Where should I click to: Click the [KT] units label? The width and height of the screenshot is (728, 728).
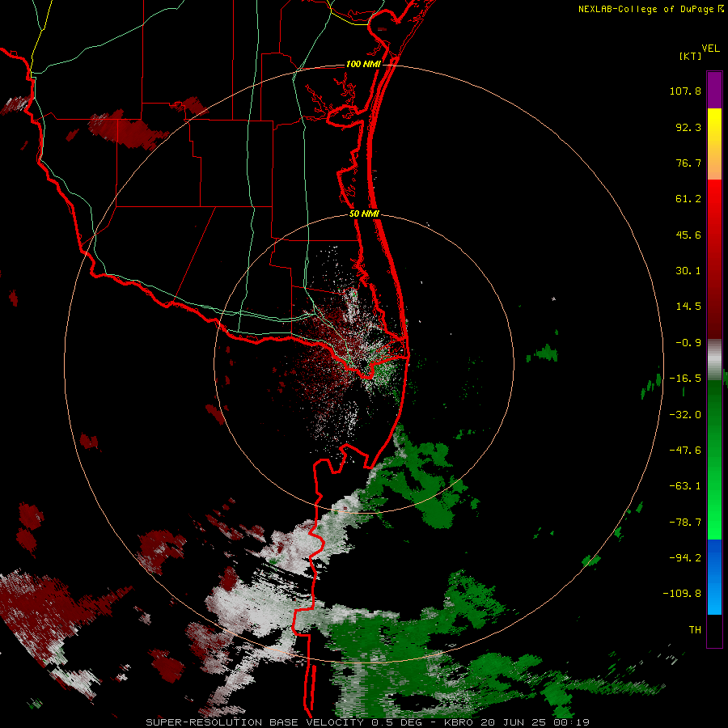(x=691, y=56)
